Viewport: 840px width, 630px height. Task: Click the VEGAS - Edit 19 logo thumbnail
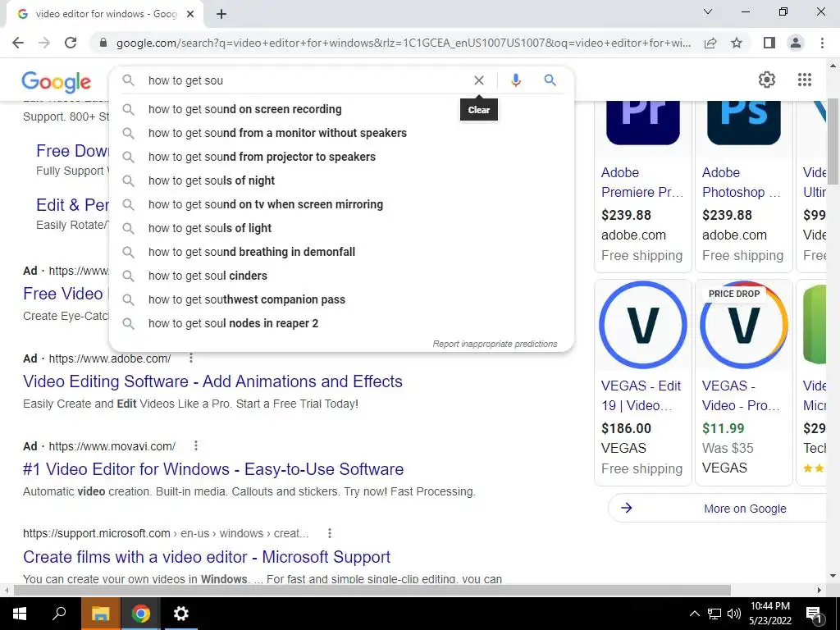pos(643,325)
